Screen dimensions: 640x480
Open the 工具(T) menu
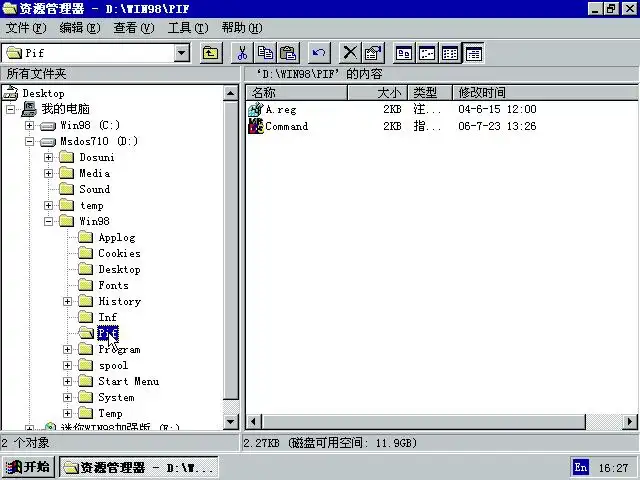[x=188, y=28]
